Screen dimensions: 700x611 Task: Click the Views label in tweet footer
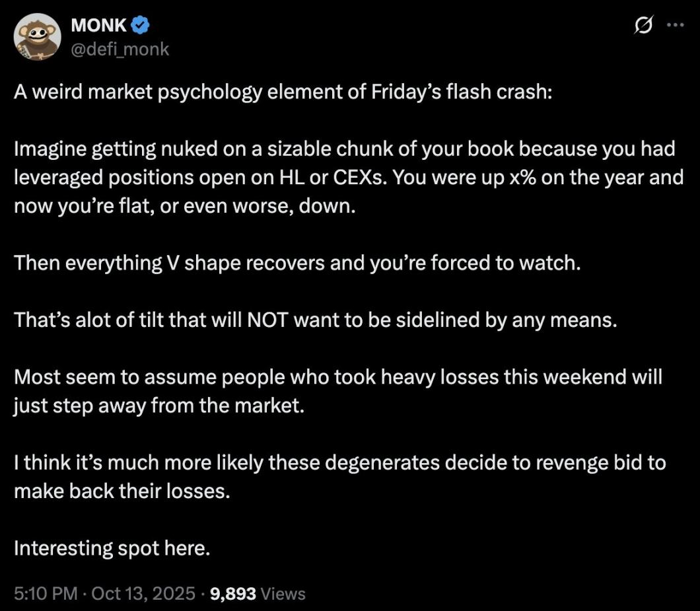click(x=283, y=593)
